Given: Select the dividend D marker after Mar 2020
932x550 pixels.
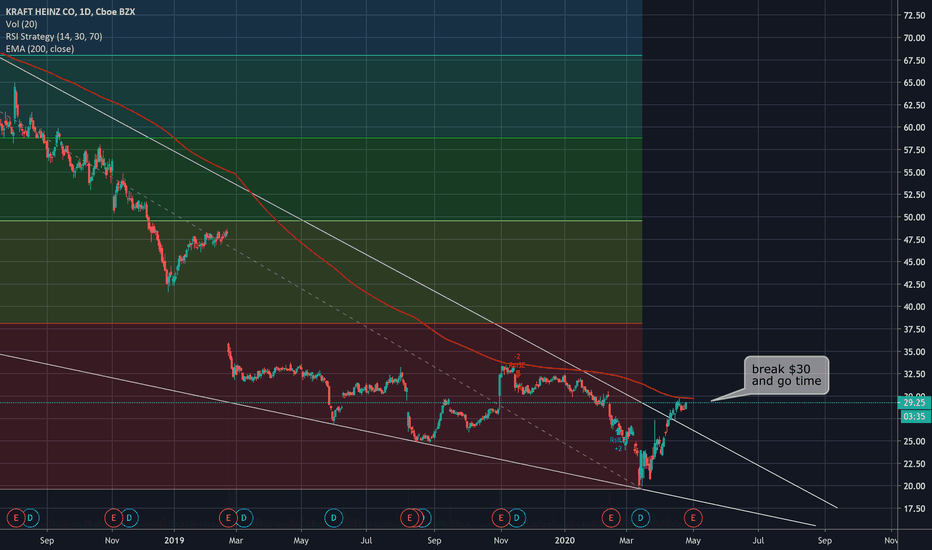Looking at the screenshot, I should [640, 518].
